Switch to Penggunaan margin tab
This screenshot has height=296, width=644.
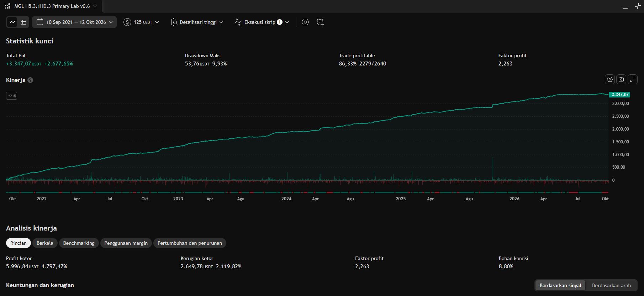(x=126, y=243)
